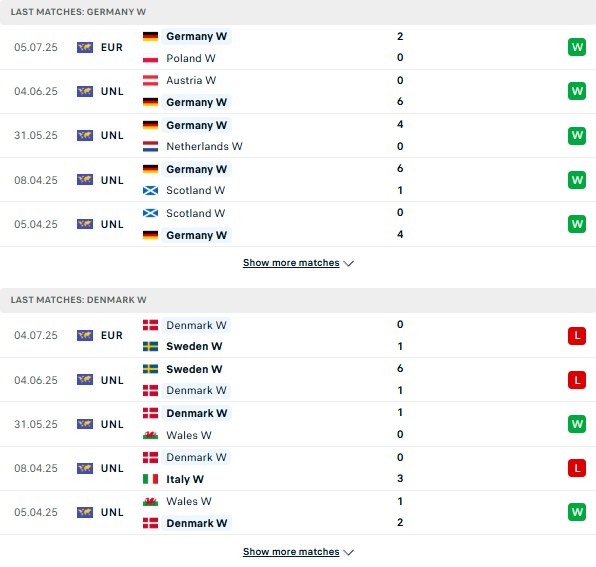Open the Sweden W 6-1 Denmark W match
This screenshot has width=596, height=567.
point(298,380)
